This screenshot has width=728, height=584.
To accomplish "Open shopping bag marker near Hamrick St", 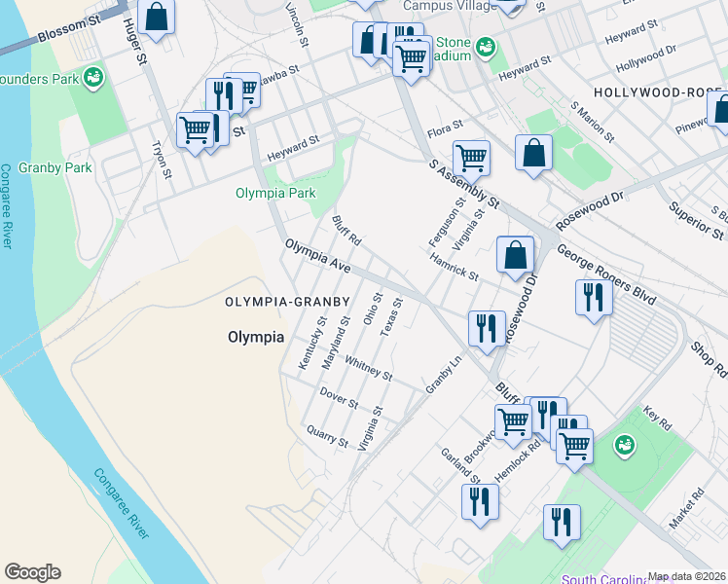I will pyautogui.click(x=515, y=254).
